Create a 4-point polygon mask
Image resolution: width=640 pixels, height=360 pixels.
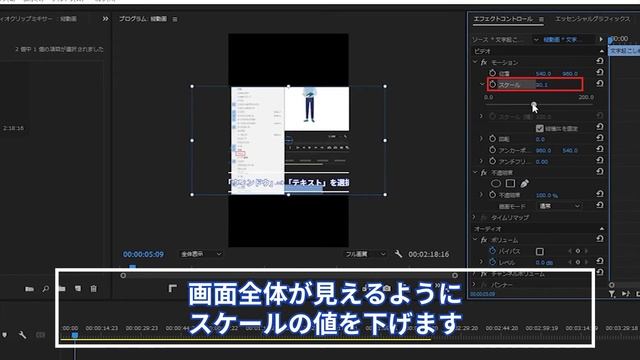click(510, 184)
